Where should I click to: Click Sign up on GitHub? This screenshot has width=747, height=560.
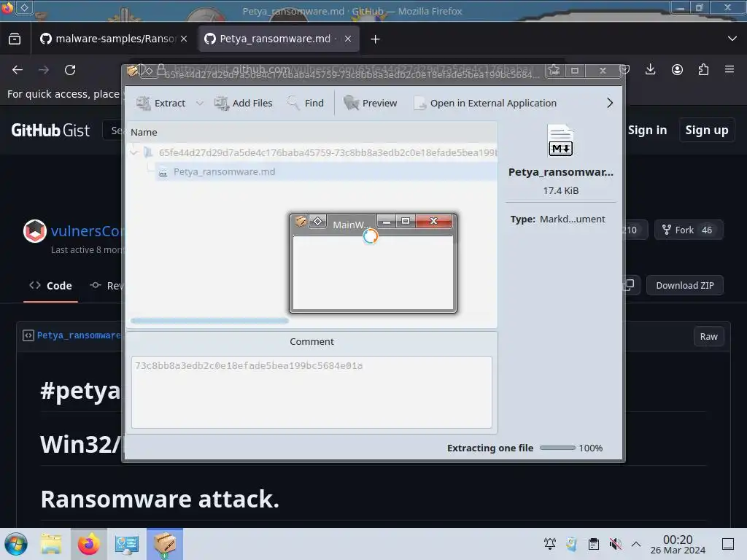(706, 130)
